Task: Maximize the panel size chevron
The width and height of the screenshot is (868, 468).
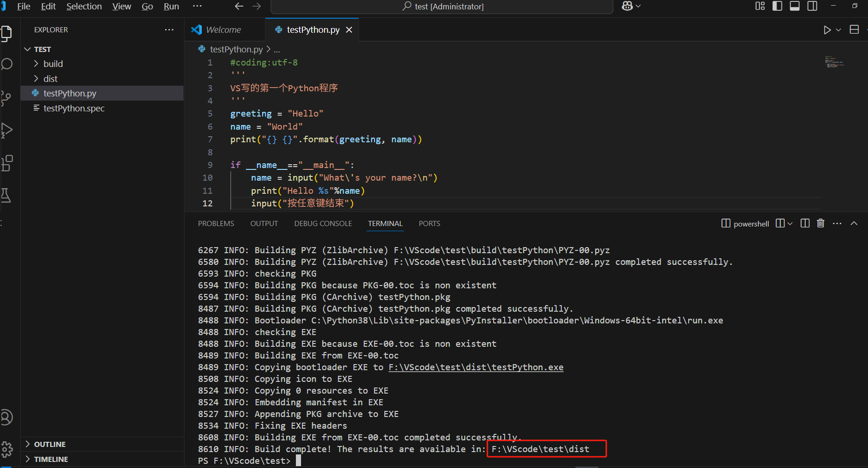Action: point(854,223)
